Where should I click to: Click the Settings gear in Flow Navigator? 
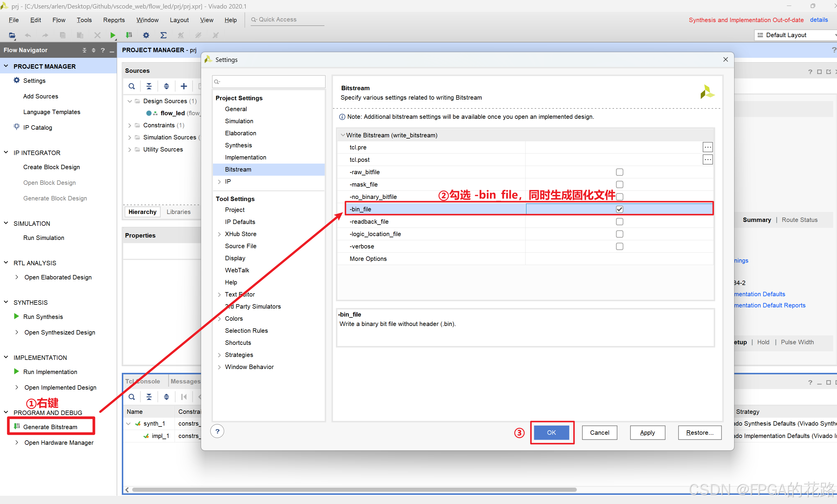click(16, 80)
